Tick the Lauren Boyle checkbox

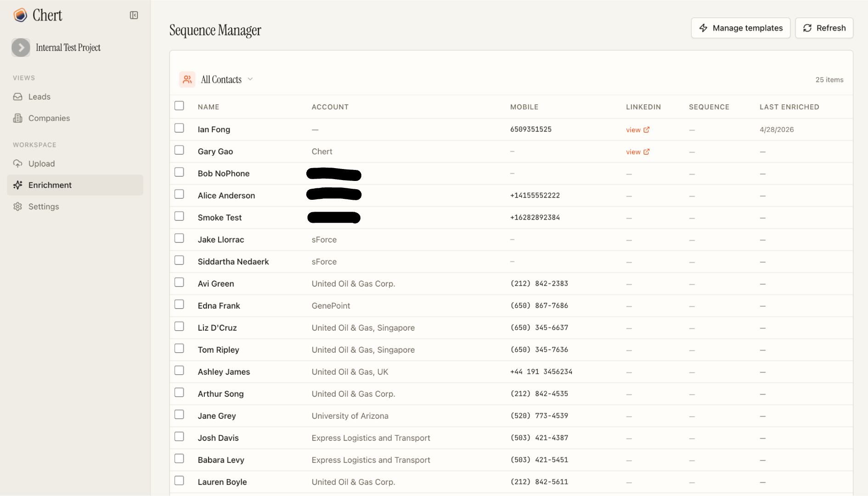coord(179,481)
